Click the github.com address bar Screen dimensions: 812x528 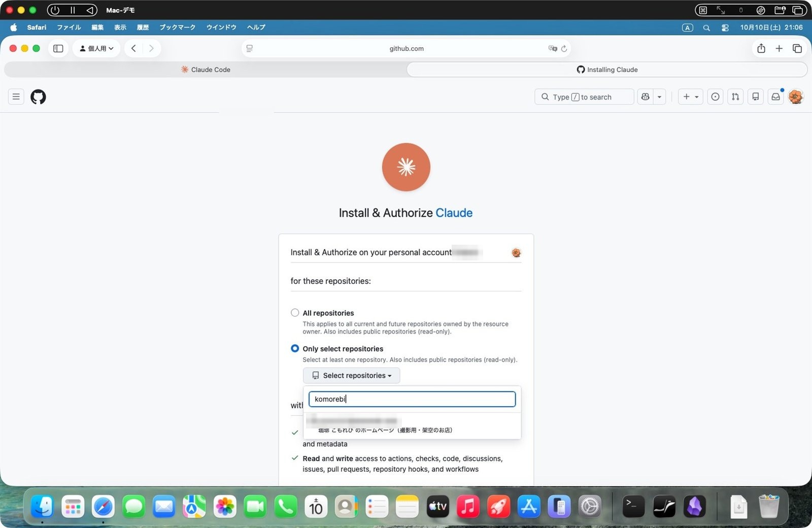pos(407,48)
